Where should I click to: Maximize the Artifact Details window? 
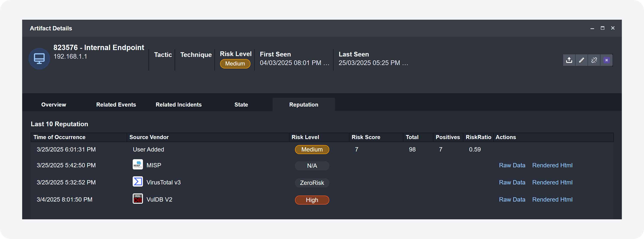[x=602, y=28]
